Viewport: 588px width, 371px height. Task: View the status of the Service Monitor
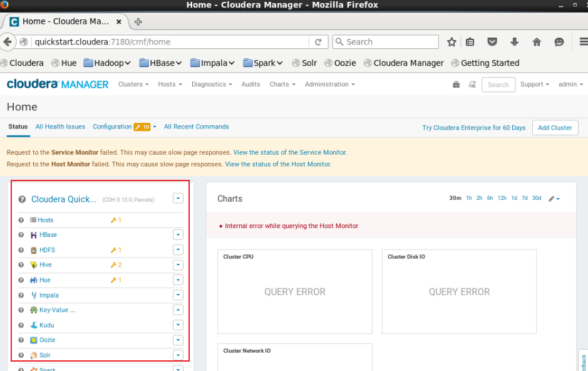(290, 153)
